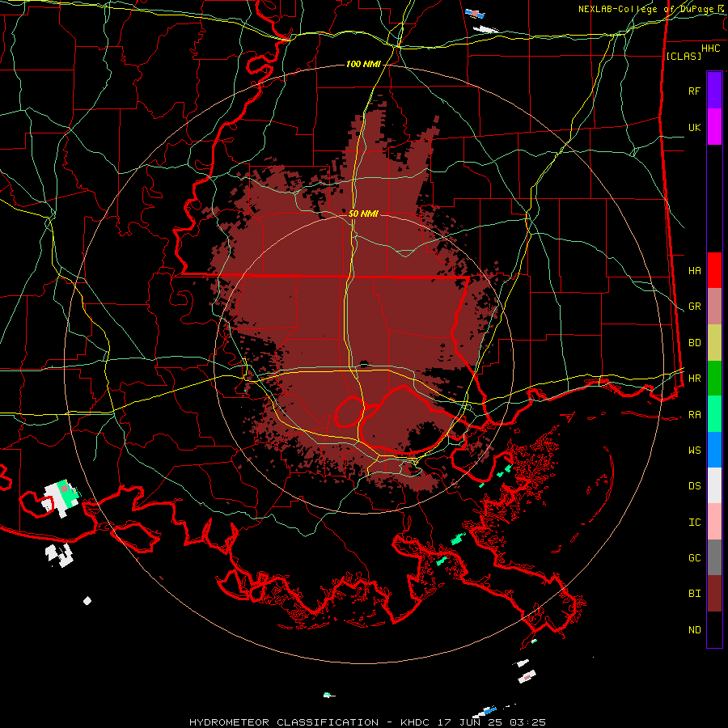Click the HYDROMETEOR CLASSIFICATION title text
728x728 pixels.
point(284,722)
